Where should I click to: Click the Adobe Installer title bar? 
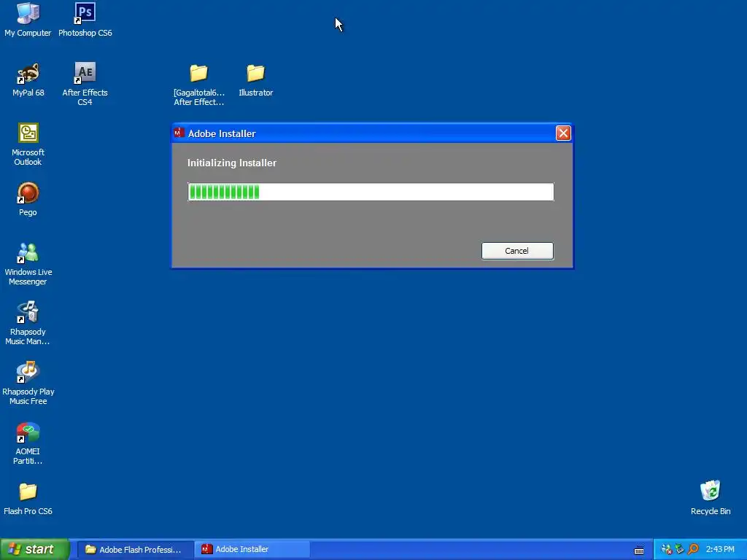(x=371, y=133)
